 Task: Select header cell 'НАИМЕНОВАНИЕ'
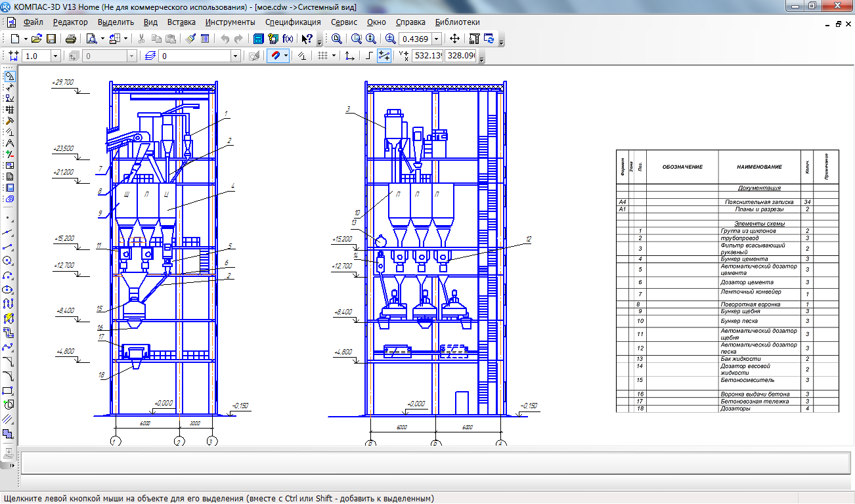tap(759, 167)
